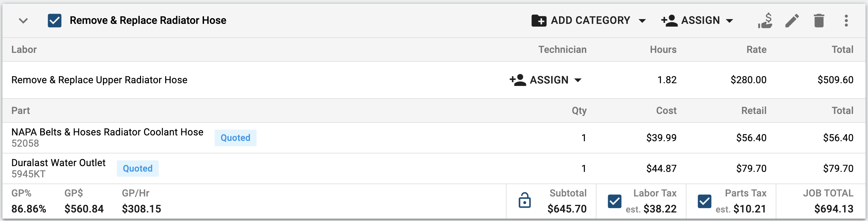Edit job using the pencil icon
Viewport: 868px width, 221px height.
click(792, 20)
